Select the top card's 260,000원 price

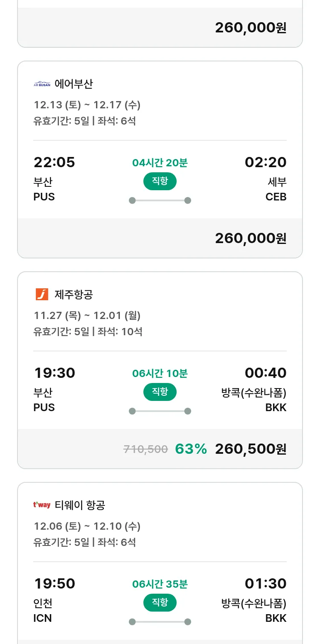250,27
